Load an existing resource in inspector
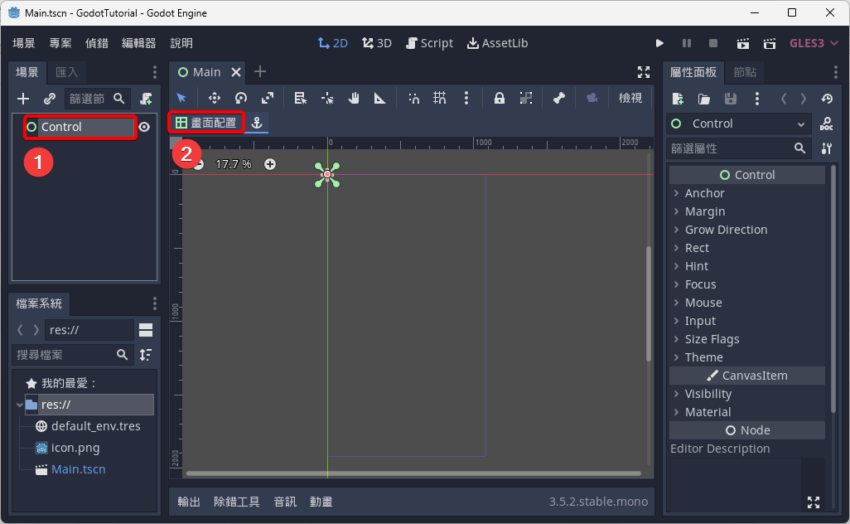 pyautogui.click(x=704, y=99)
